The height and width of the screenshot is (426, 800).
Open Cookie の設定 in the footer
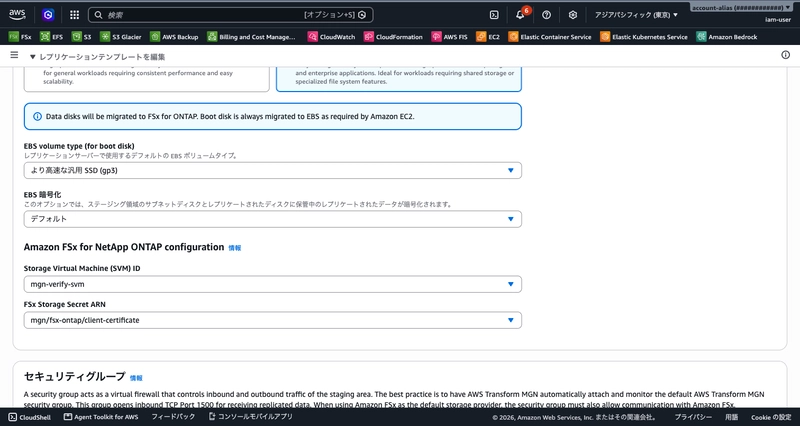tap(771, 417)
